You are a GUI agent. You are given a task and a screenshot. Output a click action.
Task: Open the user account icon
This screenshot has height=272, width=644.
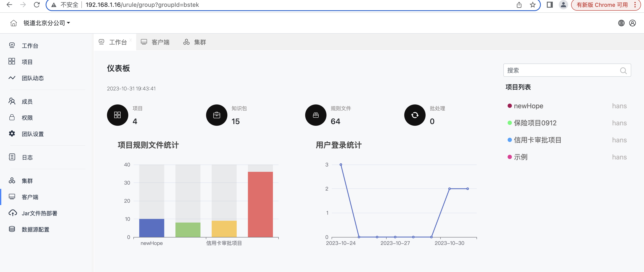point(632,23)
